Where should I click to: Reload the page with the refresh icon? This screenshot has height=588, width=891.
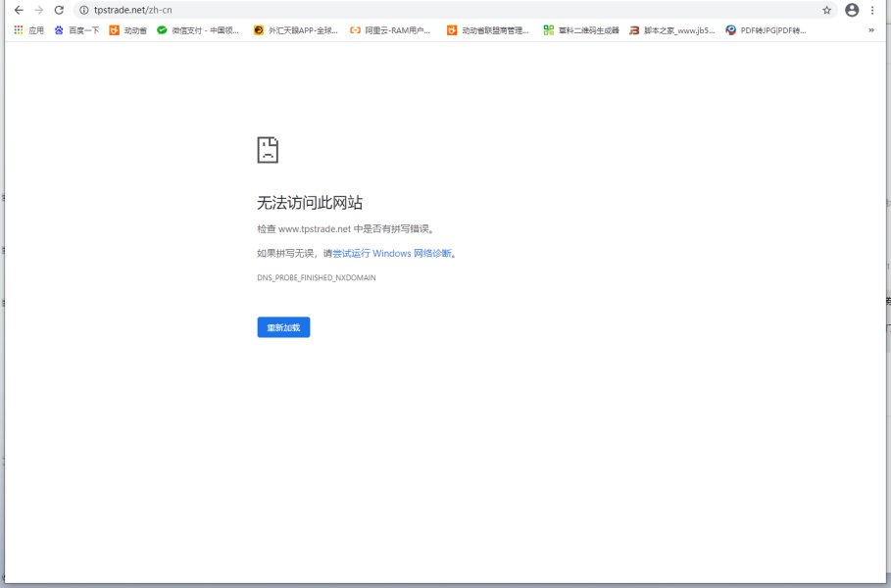click(59, 10)
